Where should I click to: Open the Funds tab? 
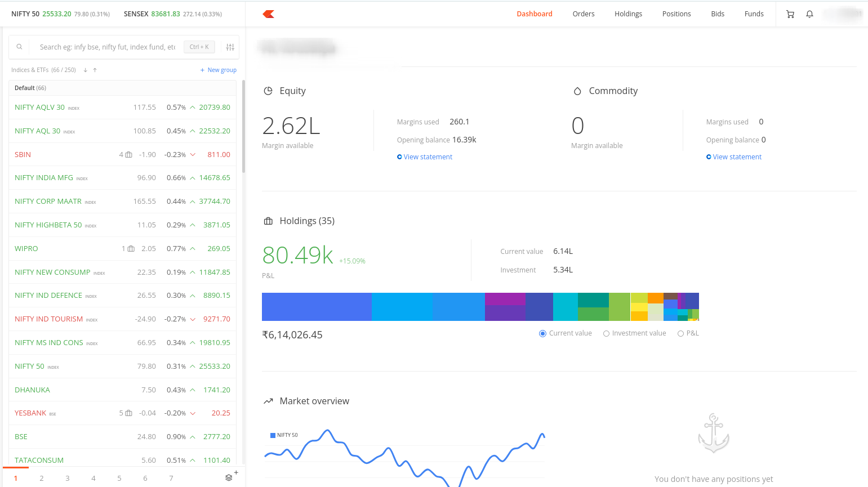coord(754,14)
